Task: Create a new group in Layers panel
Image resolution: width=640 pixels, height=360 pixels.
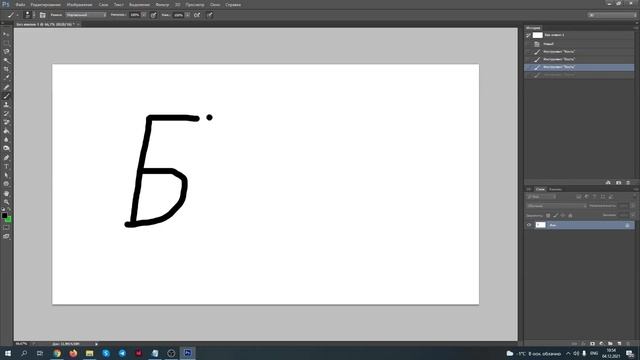Action: pos(610,344)
